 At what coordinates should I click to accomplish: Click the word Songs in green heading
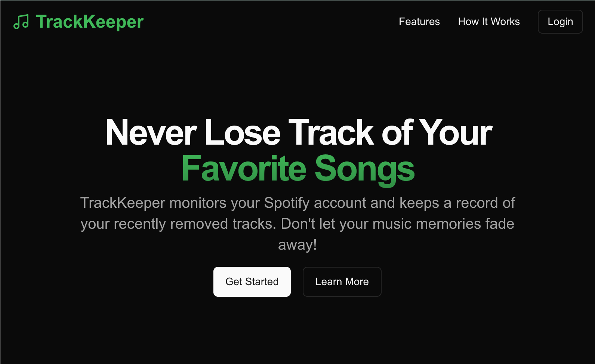(x=365, y=169)
